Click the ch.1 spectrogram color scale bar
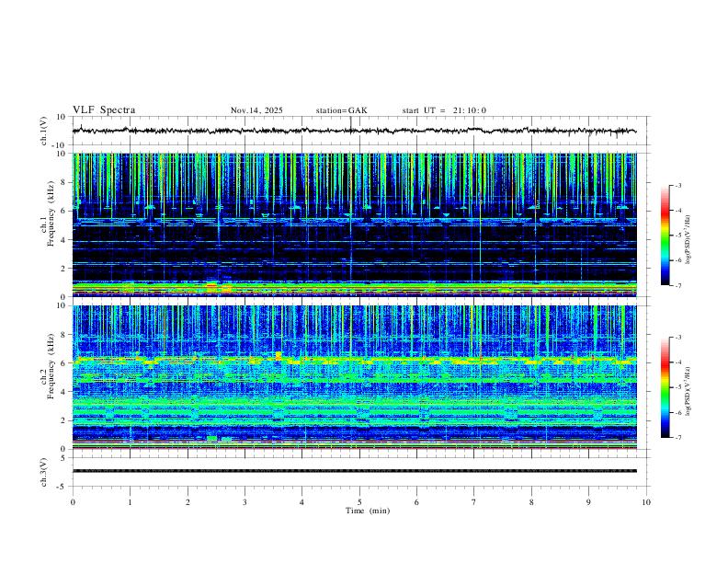 coord(665,236)
